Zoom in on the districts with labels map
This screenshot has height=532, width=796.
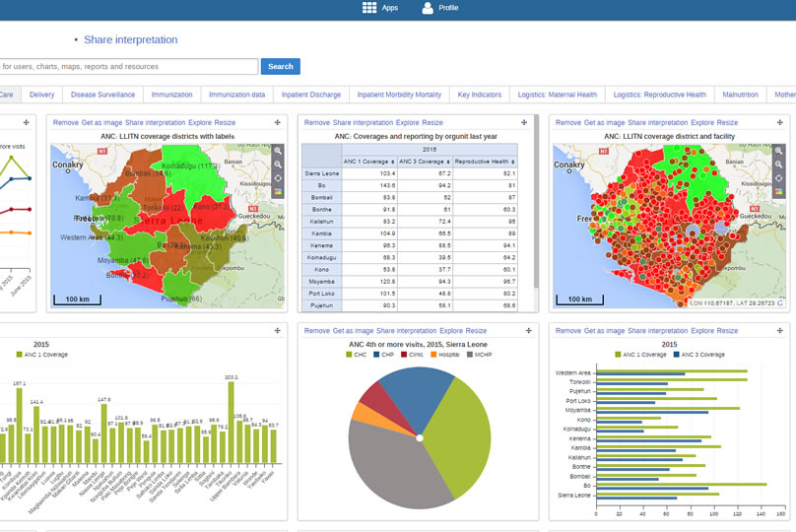tap(278, 152)
